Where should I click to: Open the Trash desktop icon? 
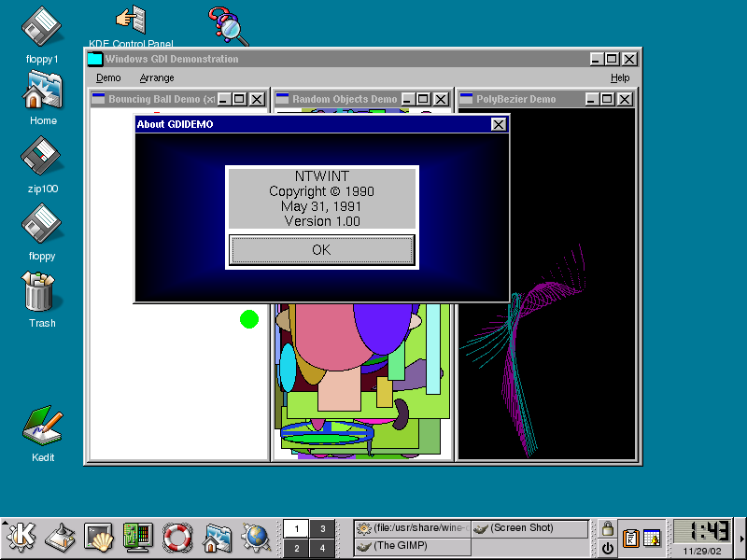pos(42,292)
